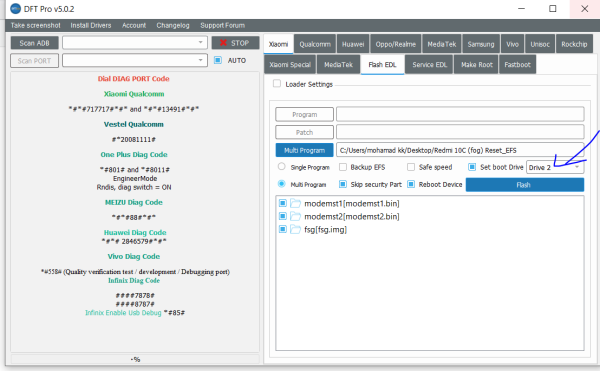Viewport: 600px width, 371px height.
Task: Open the Xiaomi Special sub-tab
Action: (x=290, y=64)
